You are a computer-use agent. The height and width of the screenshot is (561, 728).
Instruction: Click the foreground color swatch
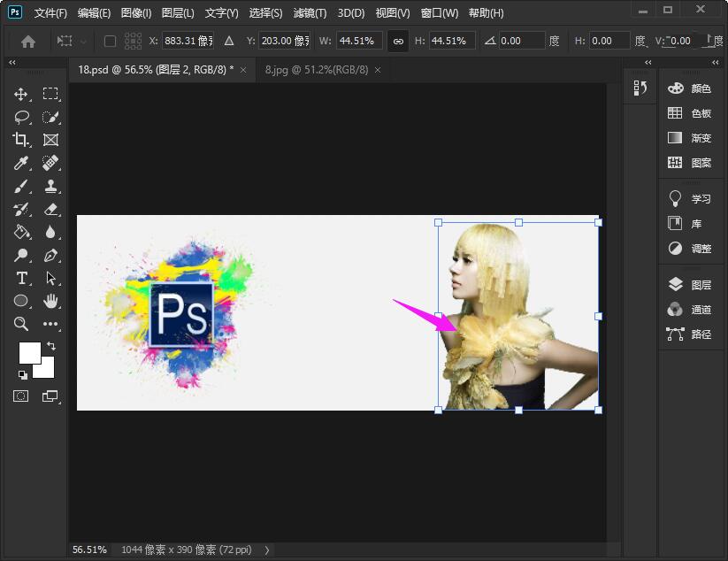[x=29, y=352]
